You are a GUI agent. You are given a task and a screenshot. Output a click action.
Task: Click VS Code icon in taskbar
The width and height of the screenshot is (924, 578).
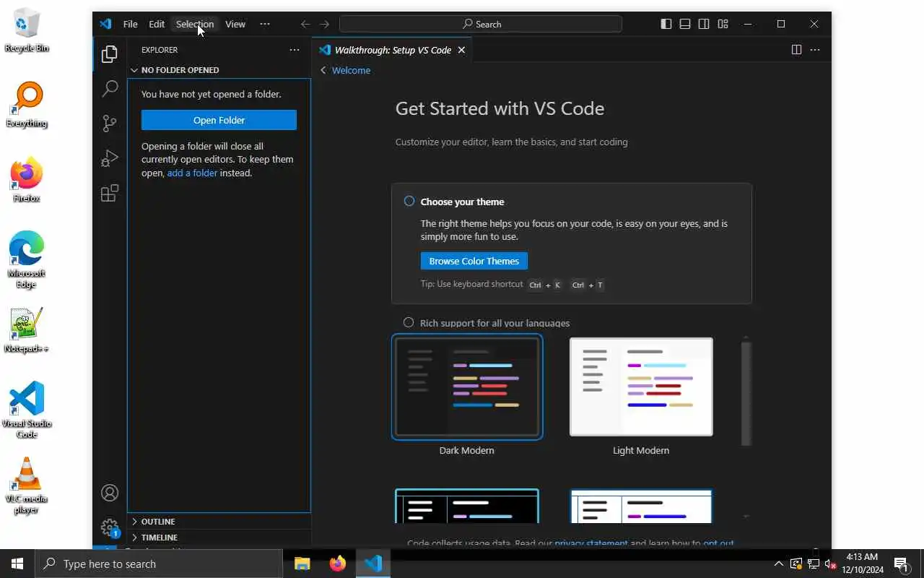(x=373, y=564)
